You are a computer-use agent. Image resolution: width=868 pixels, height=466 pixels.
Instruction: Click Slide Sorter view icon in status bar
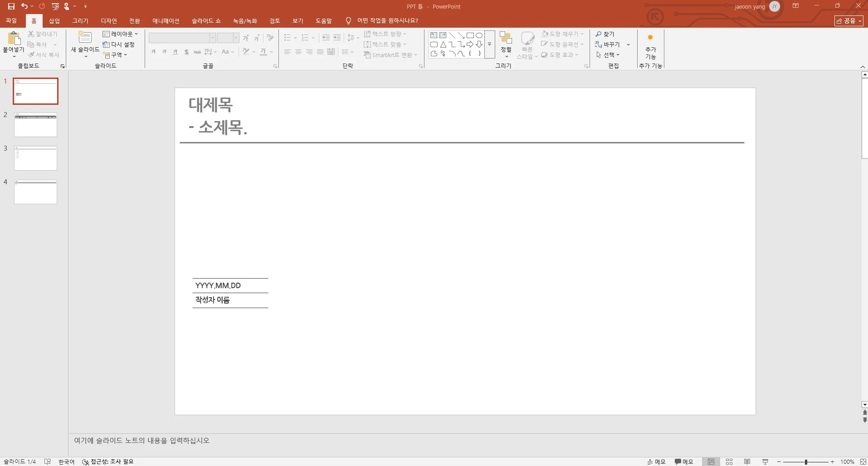tap(729, 461)
